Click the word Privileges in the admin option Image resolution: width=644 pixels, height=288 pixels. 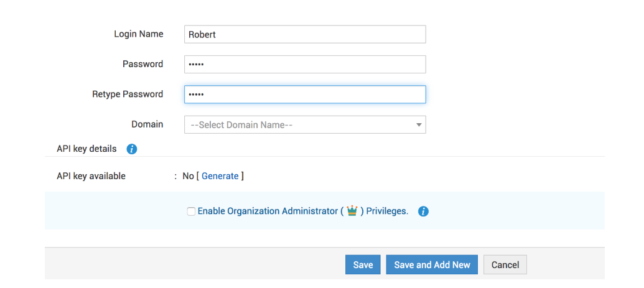click(x=387, y=211)
